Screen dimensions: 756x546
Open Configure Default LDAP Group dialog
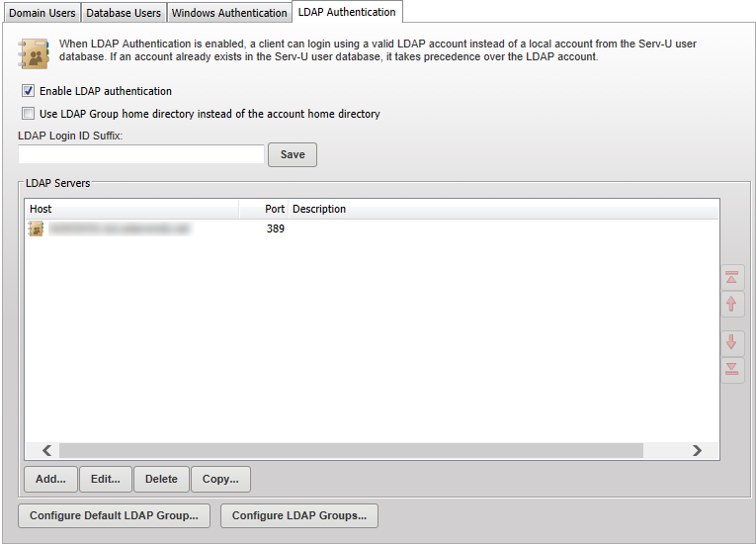pos(115,515)
